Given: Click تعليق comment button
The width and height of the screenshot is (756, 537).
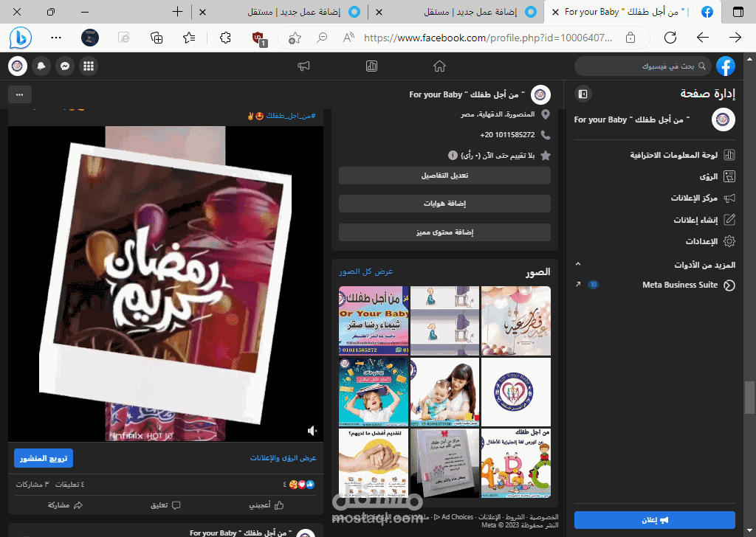Looking at the screenshot, I should 166,505.
